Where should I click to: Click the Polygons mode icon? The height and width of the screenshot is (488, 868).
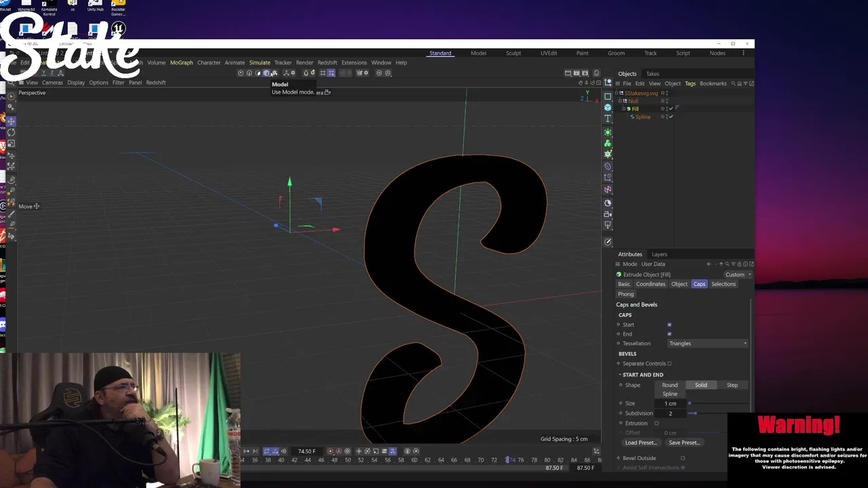258,73
